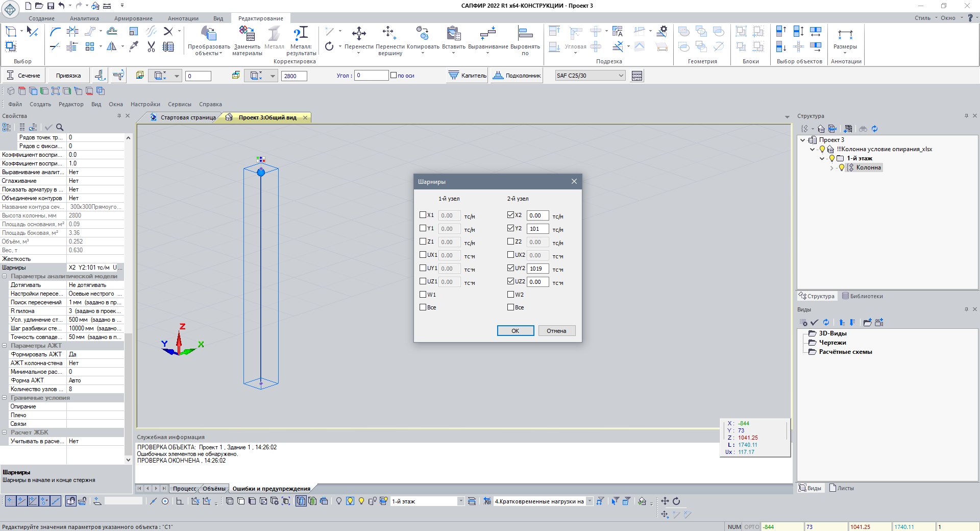Click the Y2 stiffness value field

537,229
